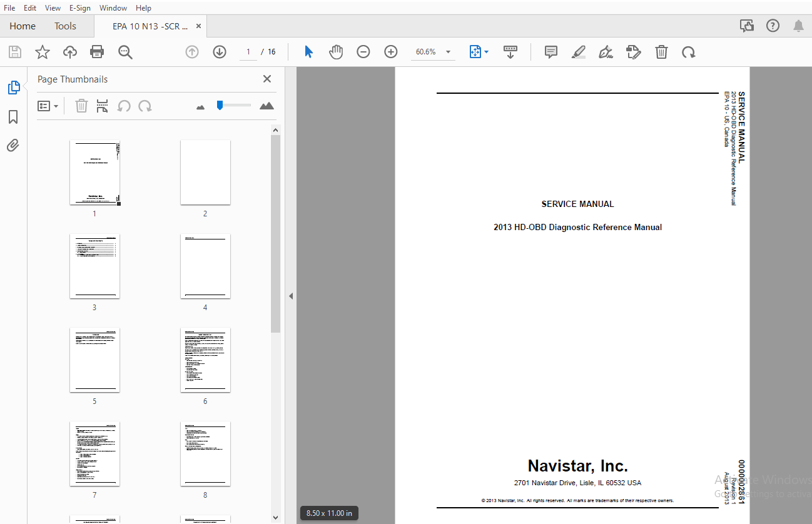Open the thumbnails panel Extract pages icon
Screen dimensions: 812x524
[103, 106]
